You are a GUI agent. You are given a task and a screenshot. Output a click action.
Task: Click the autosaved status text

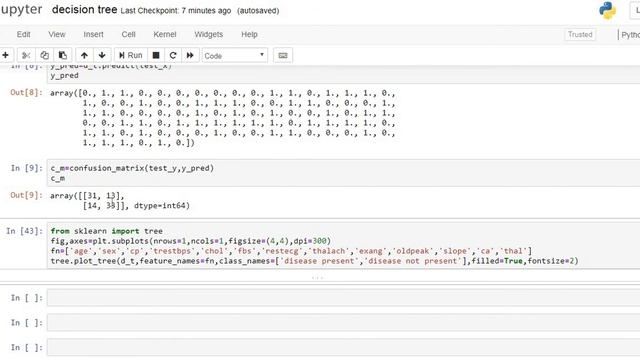pyautogui.click(x=258, y=11)
